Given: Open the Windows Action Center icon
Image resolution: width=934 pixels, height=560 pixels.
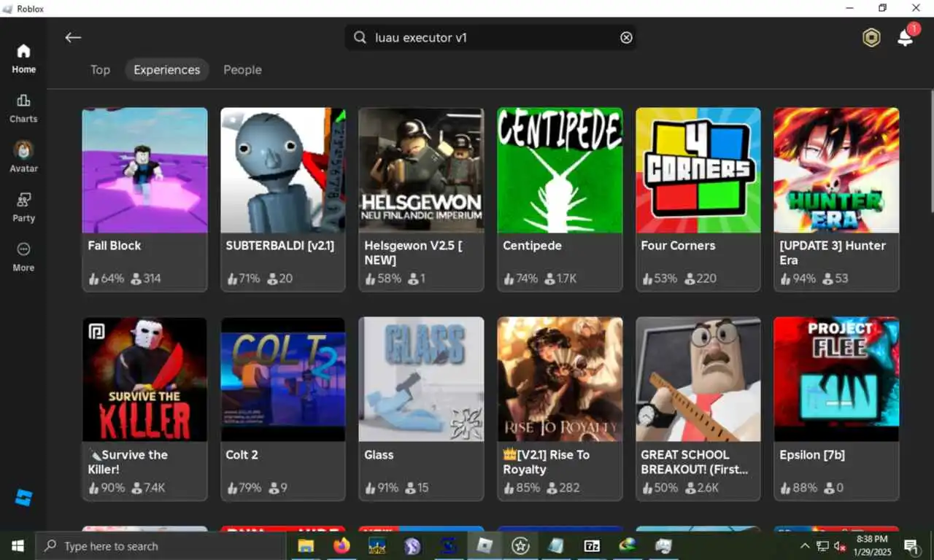Looking at the screenshot, I should [911, 546].
